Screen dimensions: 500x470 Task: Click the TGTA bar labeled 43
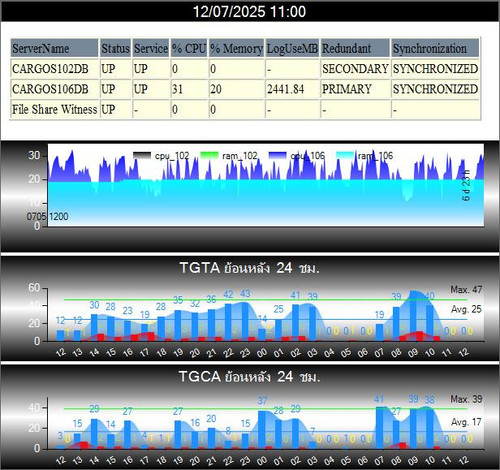tap(245, 322)
